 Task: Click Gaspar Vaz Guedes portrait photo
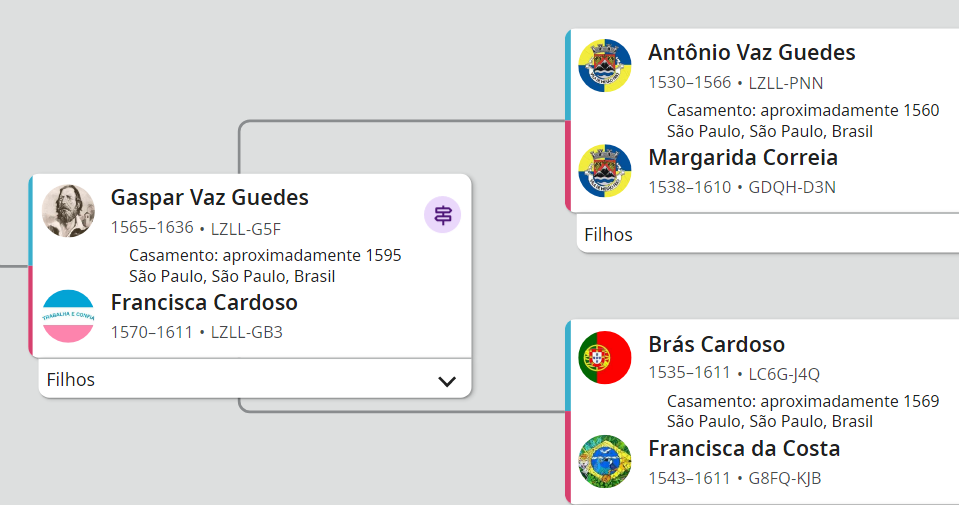click(68, 211)
